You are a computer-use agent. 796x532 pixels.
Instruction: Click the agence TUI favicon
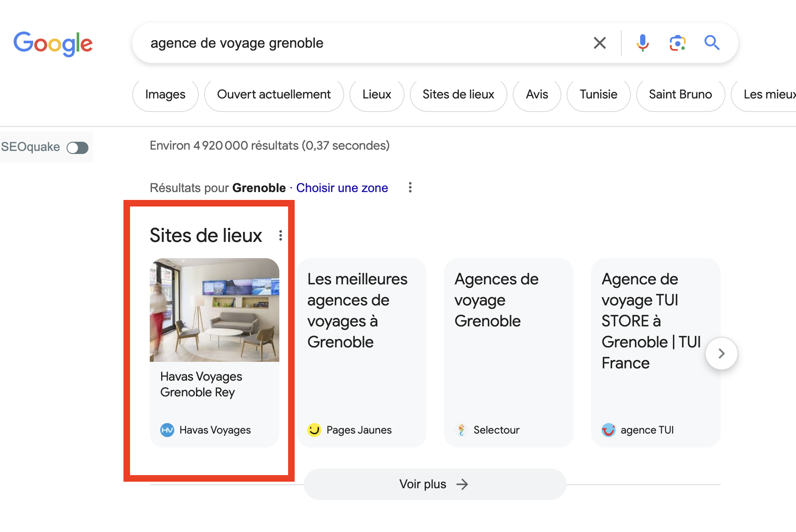[609, 430]
